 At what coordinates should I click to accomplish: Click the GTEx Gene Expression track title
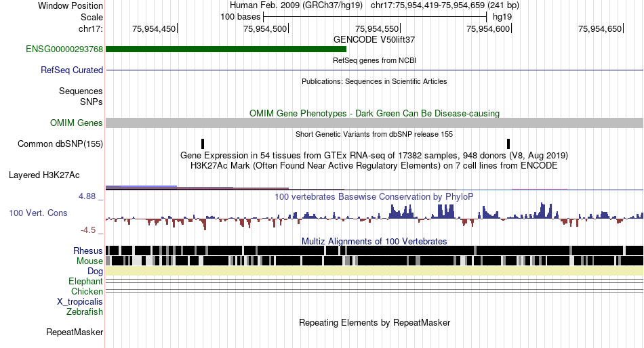point(374,156)
